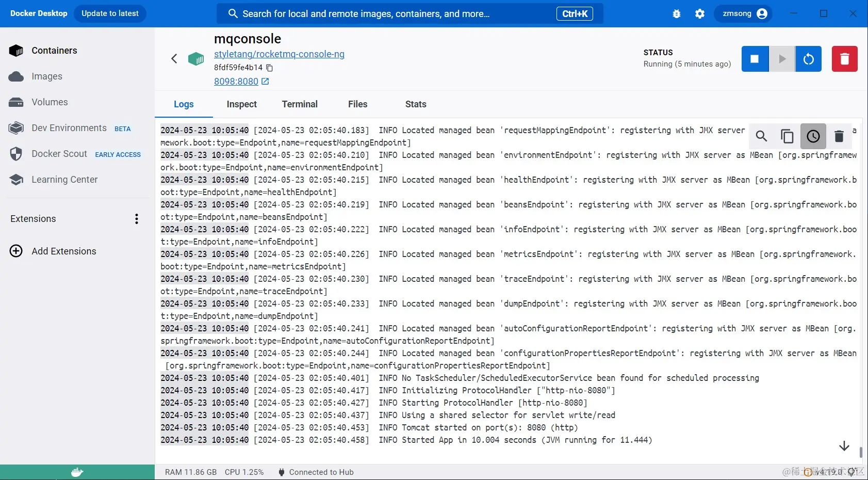Switch to the Inspect tab
Image resolution: width=868 pixels, height=480 pixels.
click(242, 104)
